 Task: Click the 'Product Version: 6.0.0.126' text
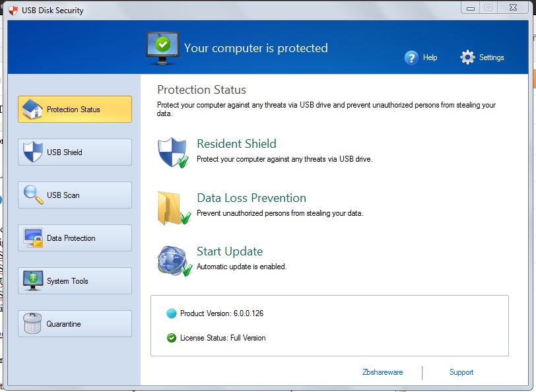pos(222,313)
